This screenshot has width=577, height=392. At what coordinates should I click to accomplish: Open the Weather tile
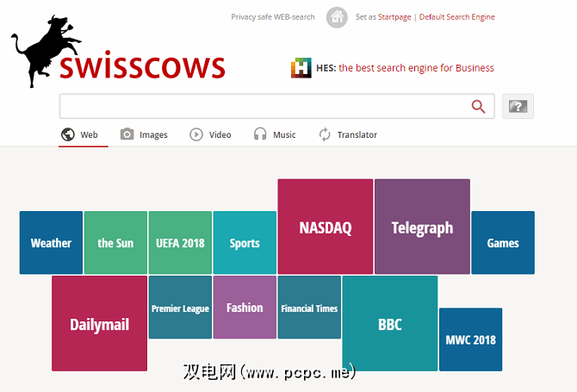point(51,243)
